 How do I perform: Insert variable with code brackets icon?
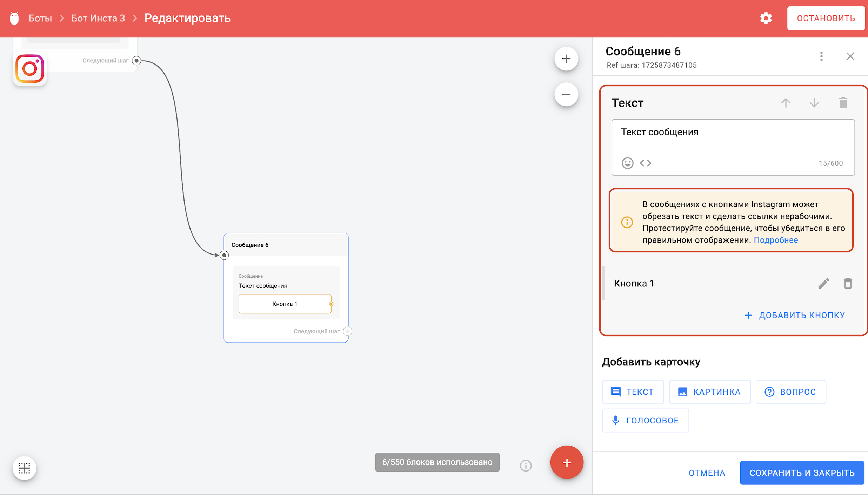645,163
